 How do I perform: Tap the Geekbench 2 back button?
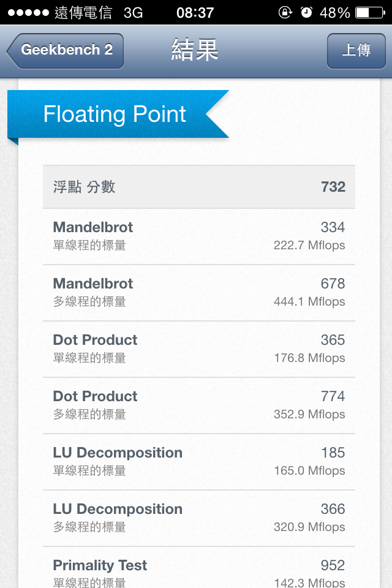[x=66, y=50]
